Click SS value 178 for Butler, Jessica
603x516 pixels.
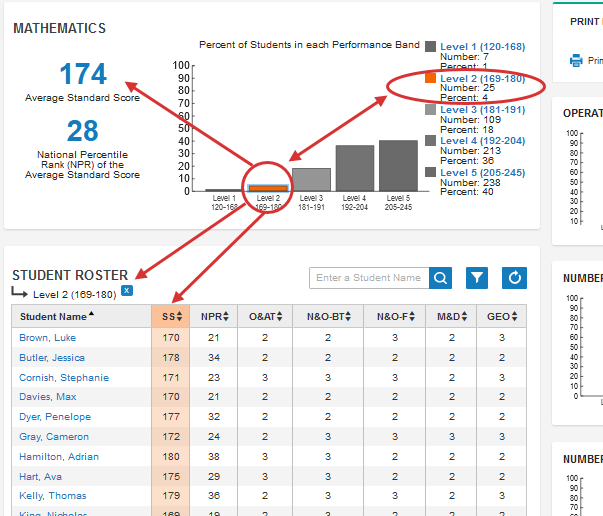pyautogui.click(x=171, y=358)
